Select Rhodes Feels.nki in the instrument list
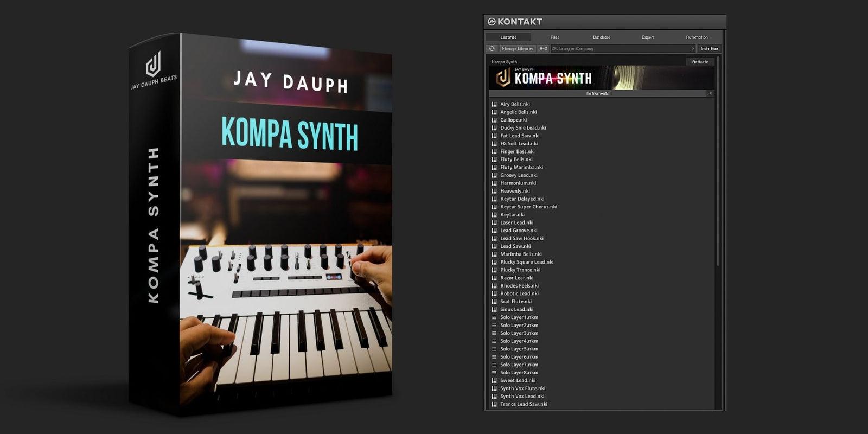868x434 pixels. 519,286
